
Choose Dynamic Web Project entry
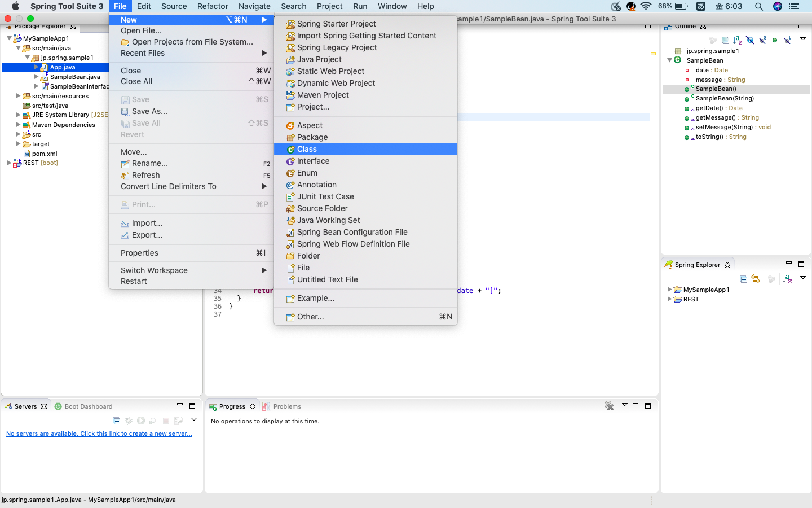coord(365,83)
